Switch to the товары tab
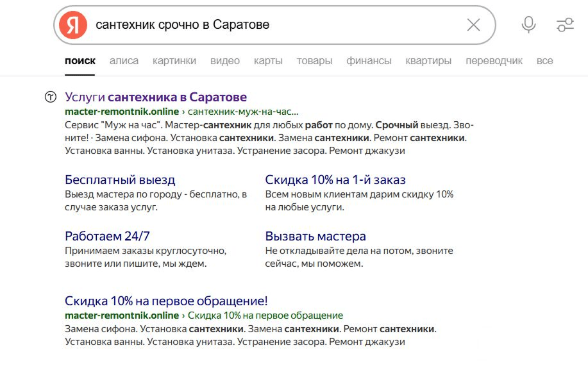 (314, 61)
